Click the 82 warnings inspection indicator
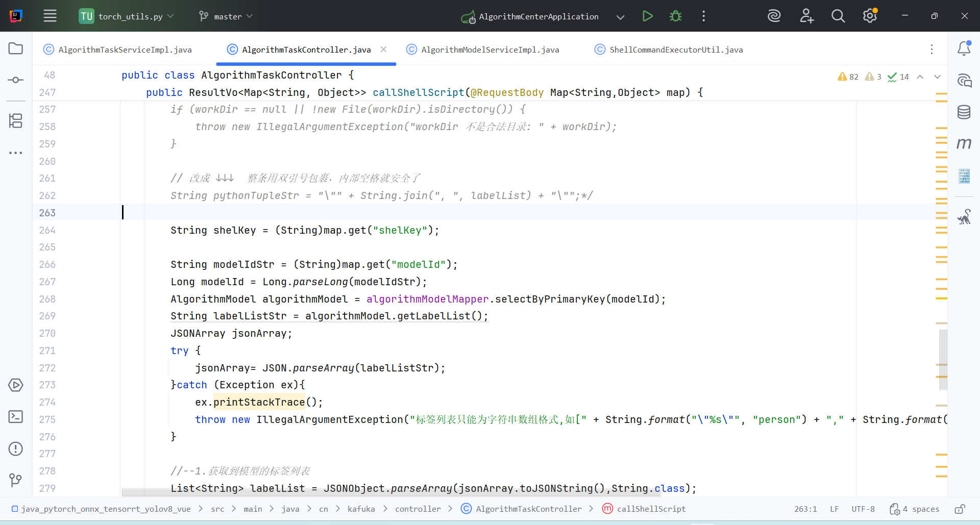 point(848,77)
